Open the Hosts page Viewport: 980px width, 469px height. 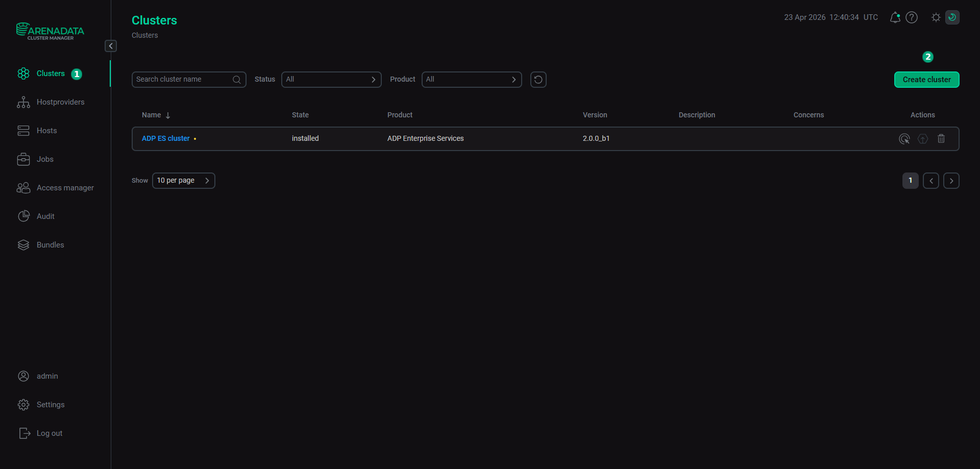47,131
